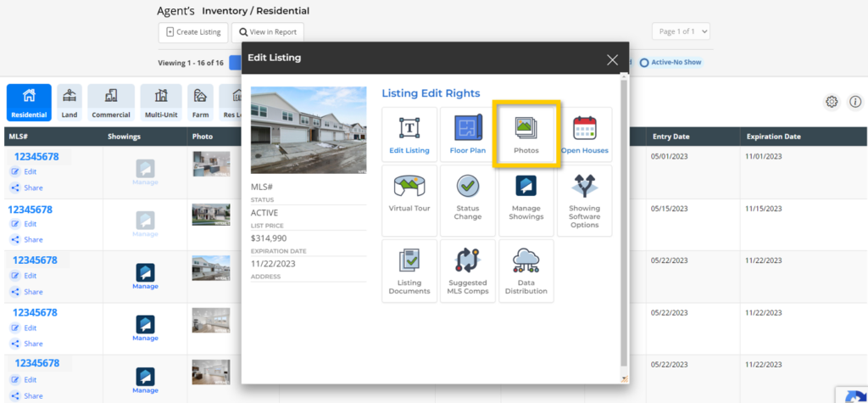Open the Virtual Tour option
The height and width of the screenshot is (403, 868).
tap(409, 200)
